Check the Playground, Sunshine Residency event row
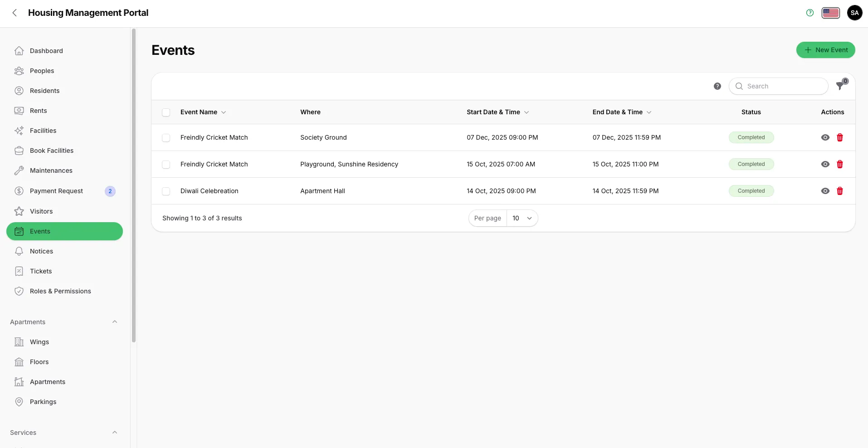 click(x=166, y=165)
